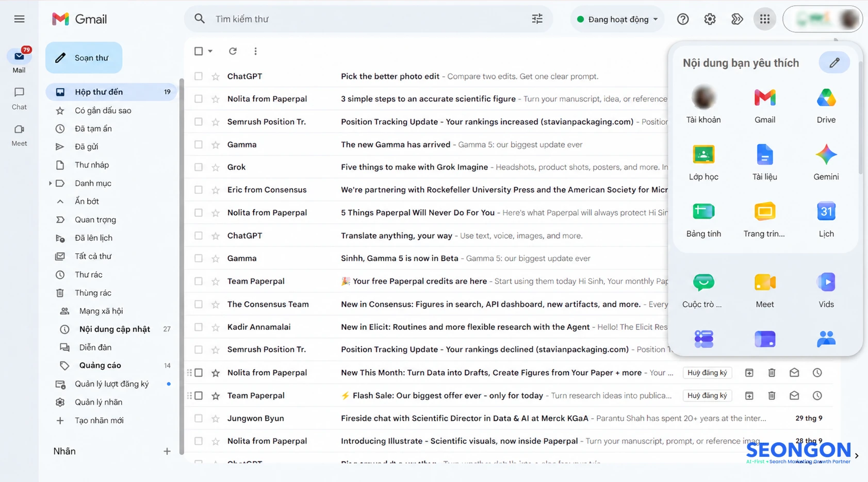
Task: Star the Eric from Consensus email
Action: 216,190
